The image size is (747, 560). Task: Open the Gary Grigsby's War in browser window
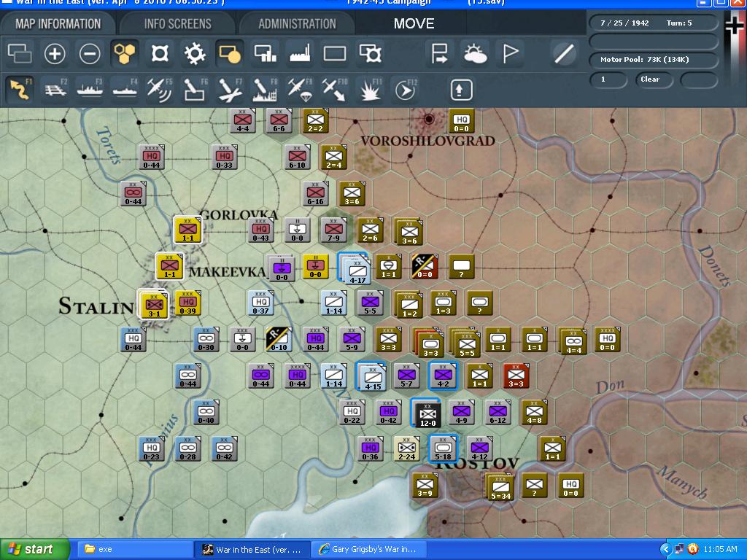369,549
